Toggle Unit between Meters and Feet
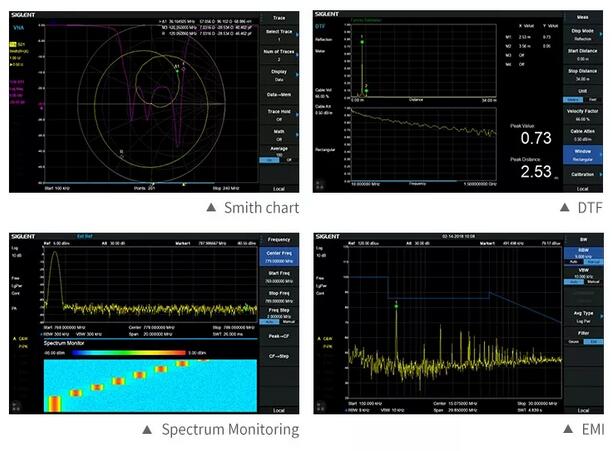612x451 pixels. point(579,99)
